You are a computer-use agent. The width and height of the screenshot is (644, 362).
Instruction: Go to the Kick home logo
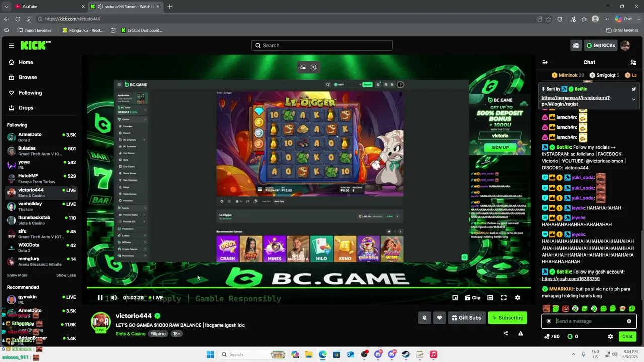[x=36, y=45]
